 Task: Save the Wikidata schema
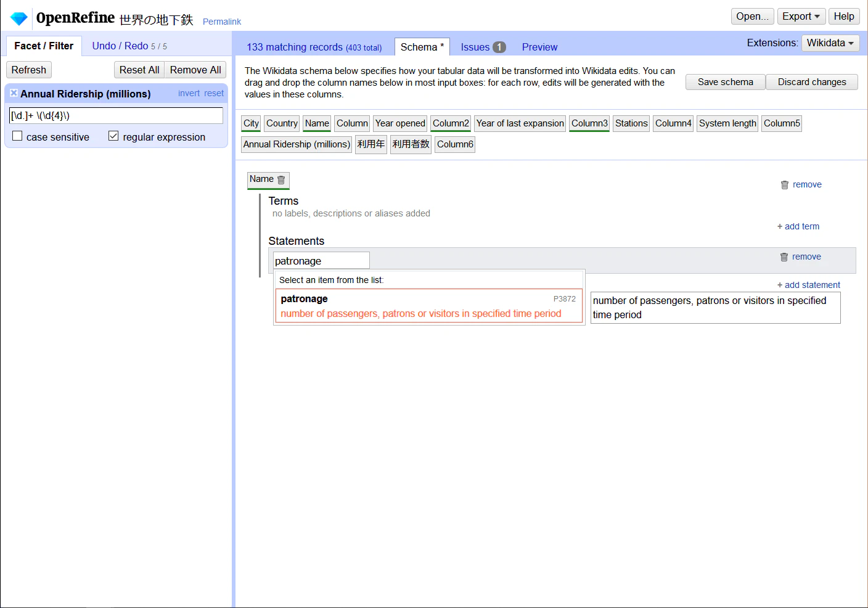[726, 82]
